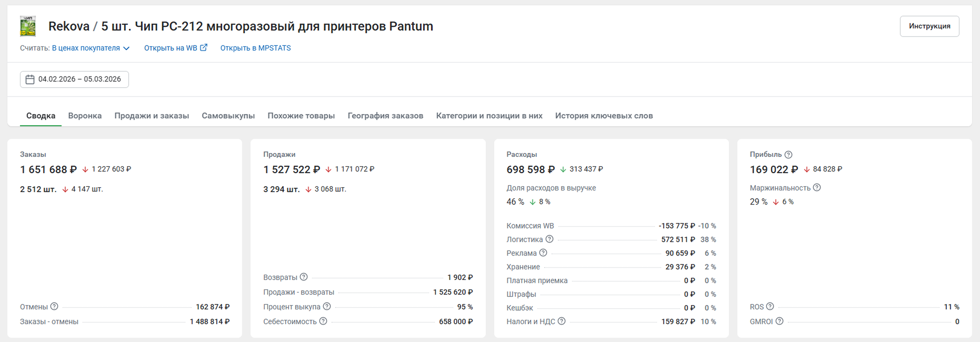Click the help icon next to GMROI
The image size is (980, 342).
779,321
